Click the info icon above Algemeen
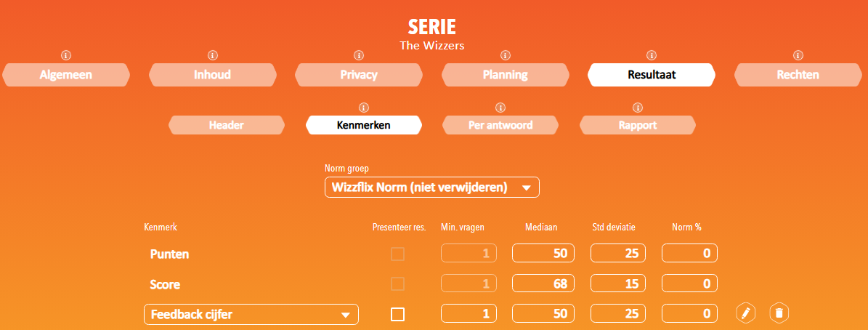The height and width of the screenshot is (330, 868). coord(66,55)
